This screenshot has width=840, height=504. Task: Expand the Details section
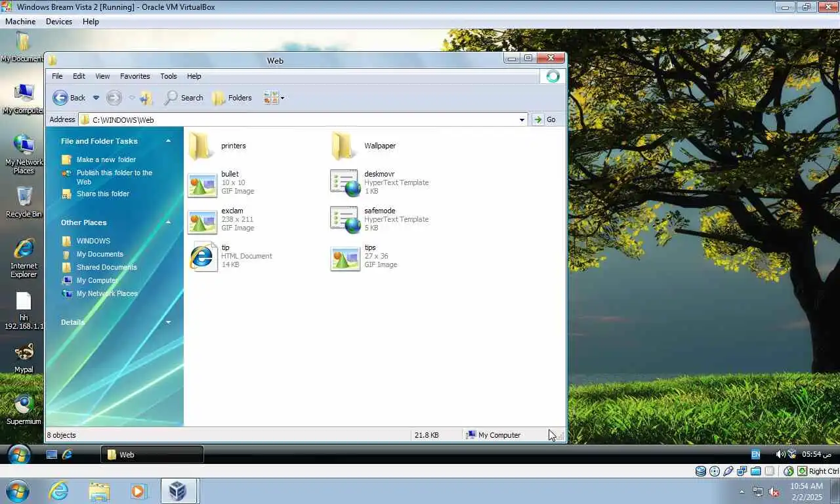(168, 322)
